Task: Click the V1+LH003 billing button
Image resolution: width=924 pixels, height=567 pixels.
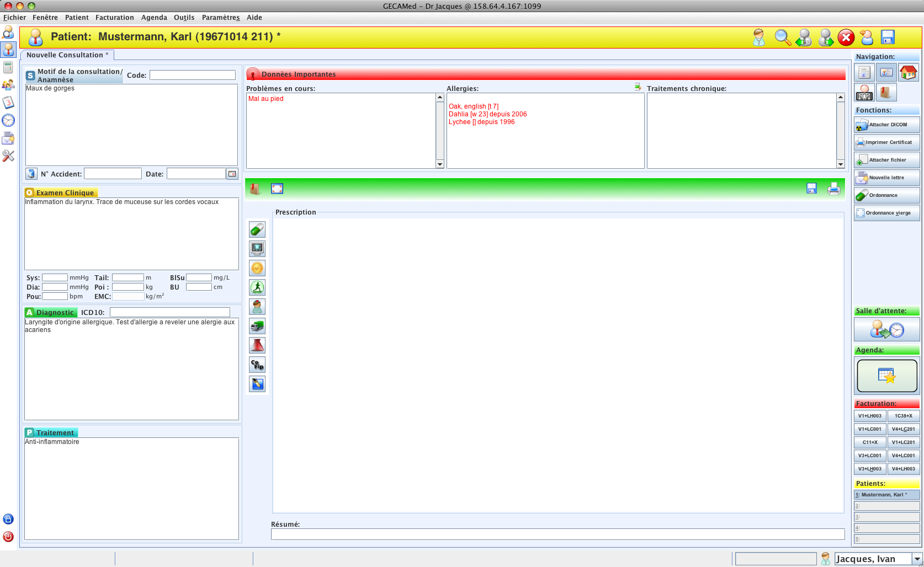Action: 869,416
